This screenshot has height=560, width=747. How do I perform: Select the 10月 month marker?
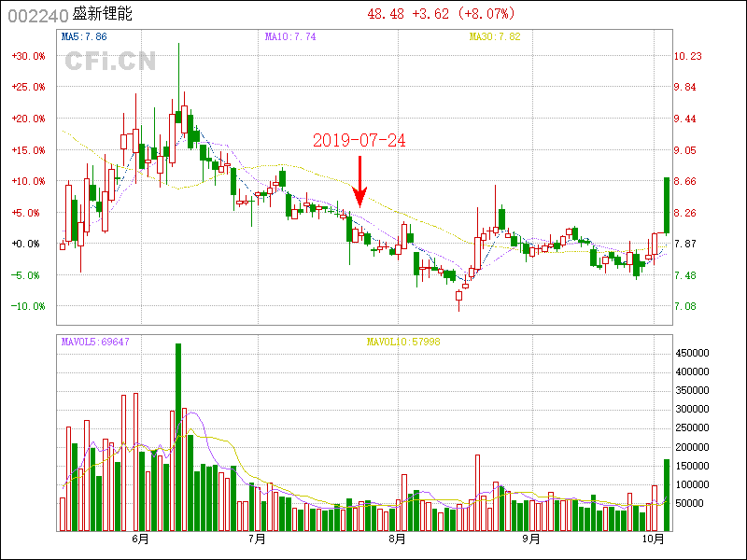tap(654, 539)
